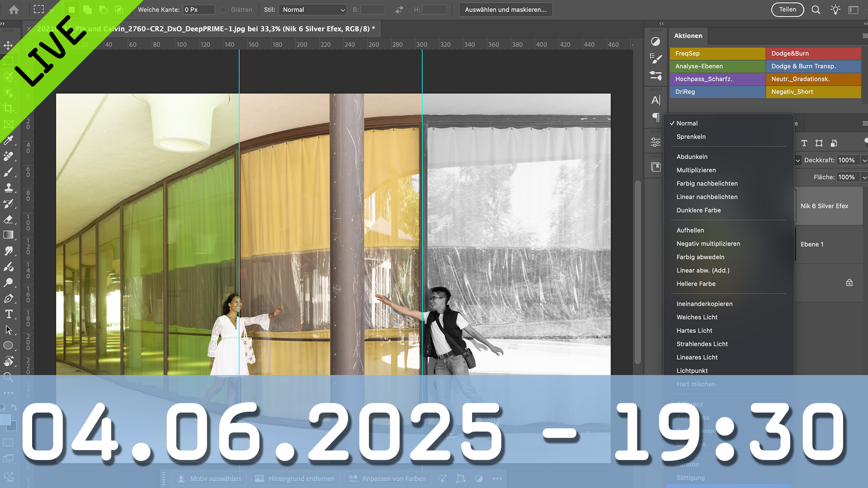Expand the Fläche fill dropdown arrow

[864, 177]
